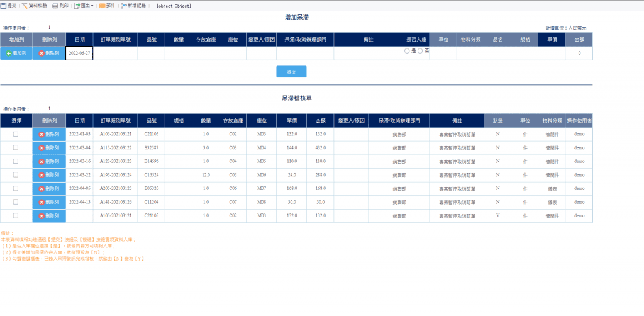Click the green 增加列 add row button

click(x=16, y=54)
